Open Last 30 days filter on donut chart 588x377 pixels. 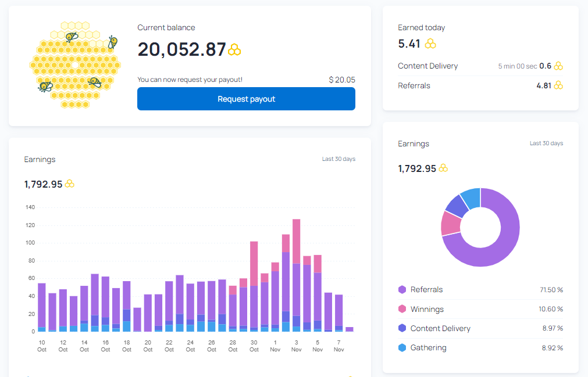546,143
